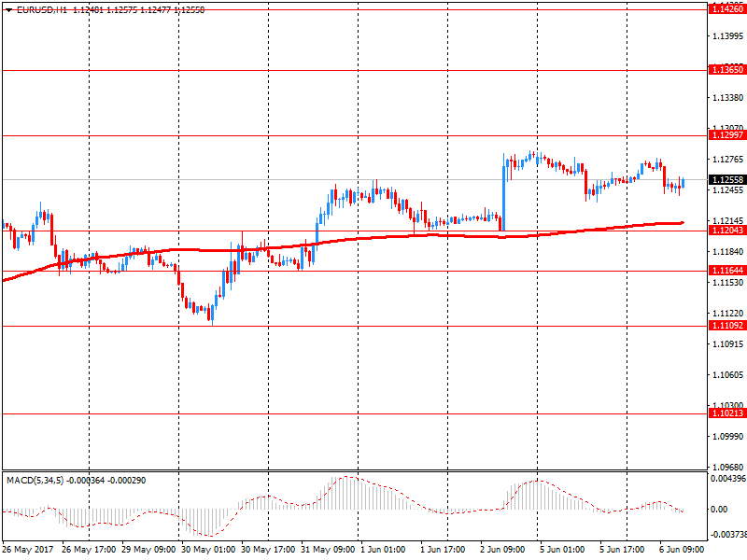Viewport: 747px width, 560px height.
Task: Open chart menu arrow beside EURUSD,H1
Action: [8, 10]
